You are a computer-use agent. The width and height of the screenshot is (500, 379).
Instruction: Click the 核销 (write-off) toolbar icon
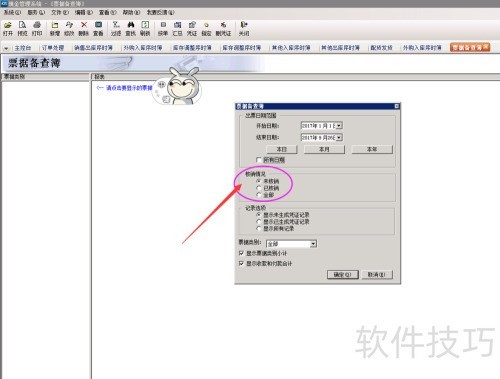(x=163, y=25)
